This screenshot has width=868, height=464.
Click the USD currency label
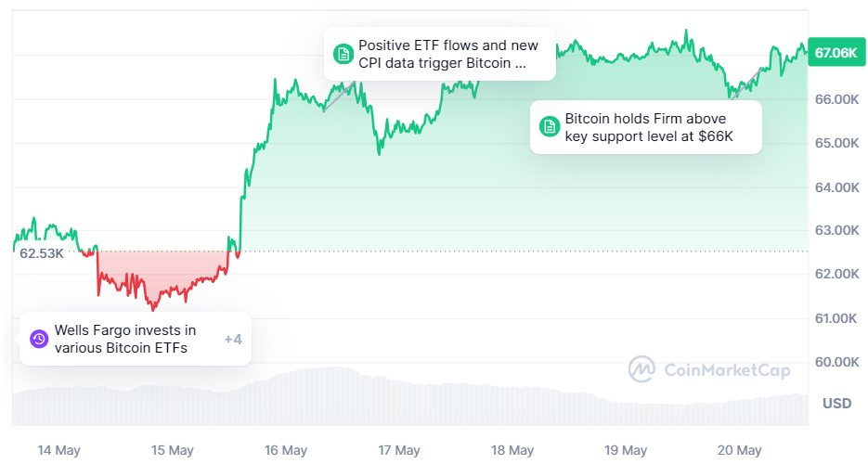point(836,404)
